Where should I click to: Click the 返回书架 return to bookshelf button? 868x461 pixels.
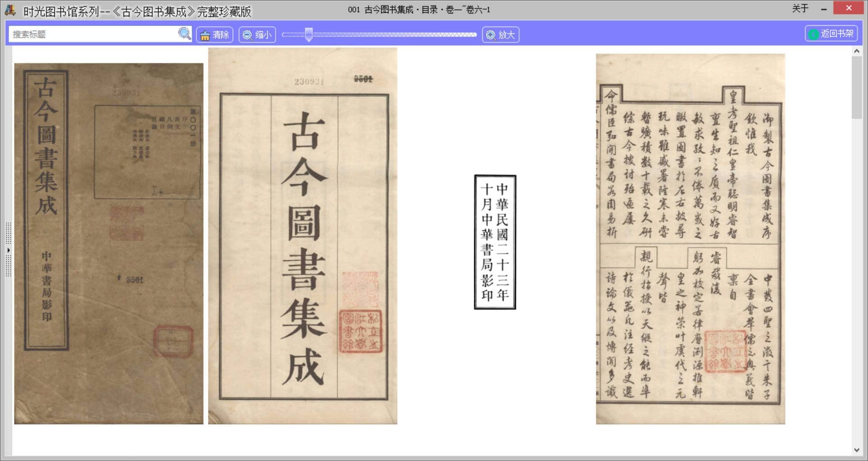click(x=831, y=34)
